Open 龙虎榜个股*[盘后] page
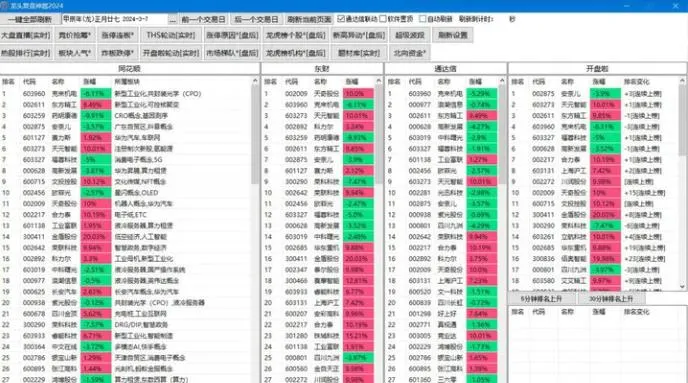This screenshot has height=383, width=688. (295, 35)
